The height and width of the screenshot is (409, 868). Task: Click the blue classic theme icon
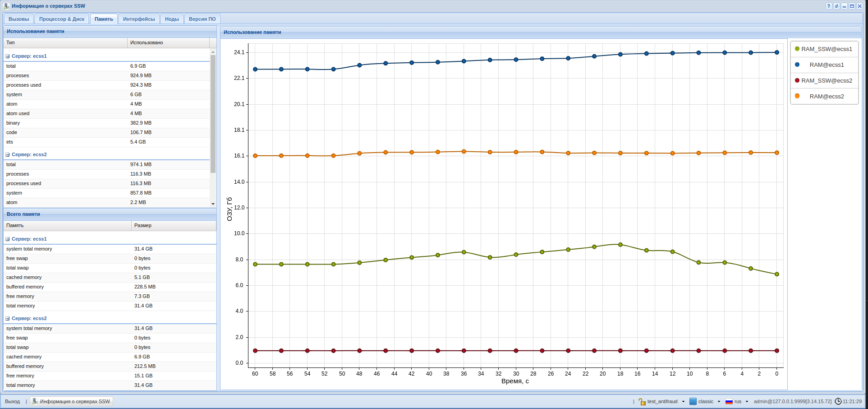coord(693,401)
